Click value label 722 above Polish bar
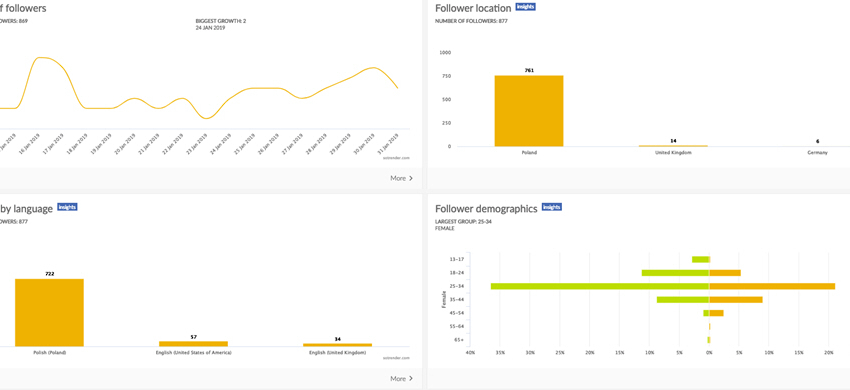Viewport: 850px width, 390px height. click(49, 274)
